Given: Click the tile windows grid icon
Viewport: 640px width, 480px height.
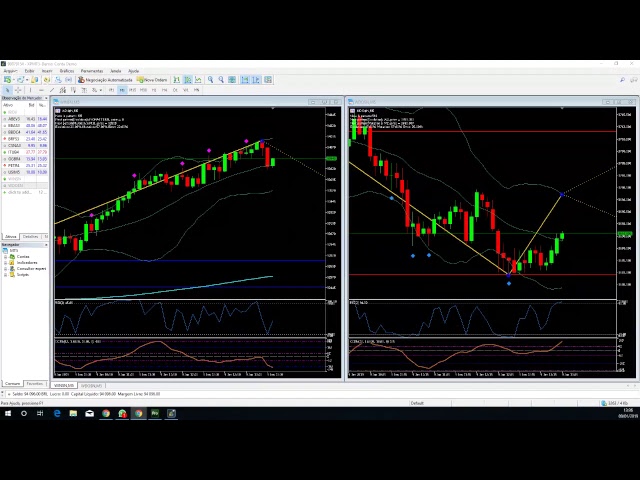Looking at the screenshot, I should [232, 80].
